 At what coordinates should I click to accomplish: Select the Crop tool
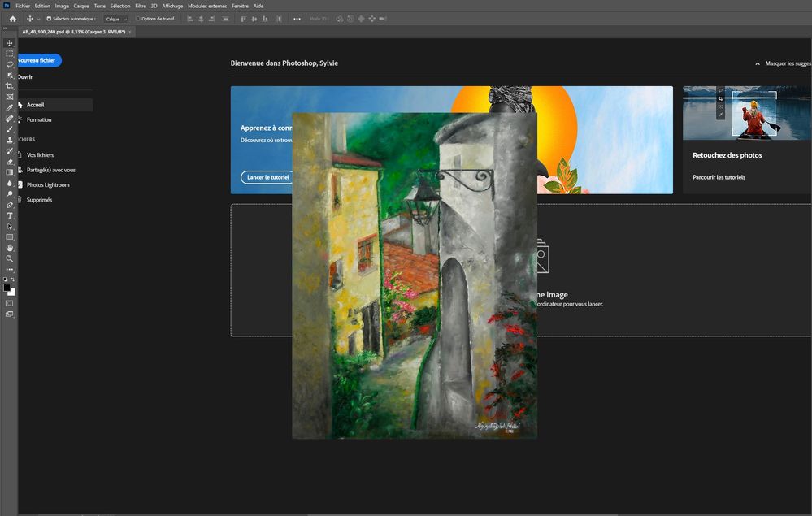pos(9,86)
